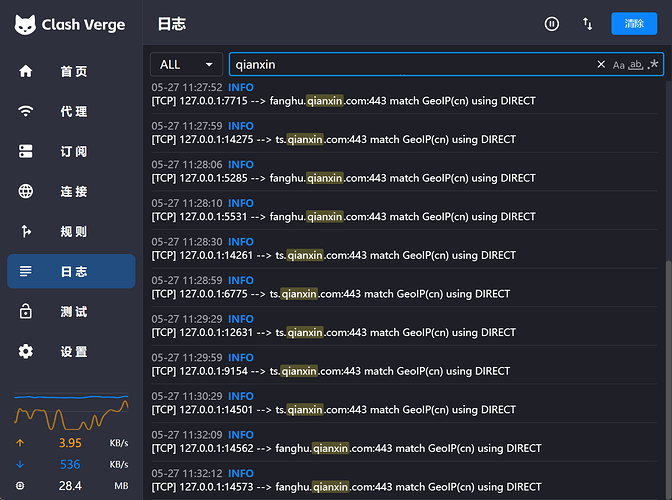The image size is (672, 500).
Task: Click the gear settings icon
Action: (x=26, y=351)
